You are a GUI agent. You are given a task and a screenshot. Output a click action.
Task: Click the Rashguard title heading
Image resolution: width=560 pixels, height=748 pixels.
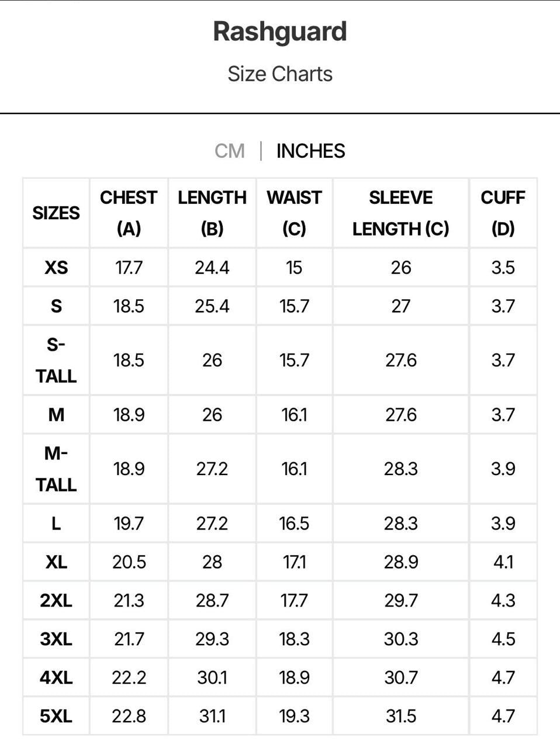coord(280,32)
